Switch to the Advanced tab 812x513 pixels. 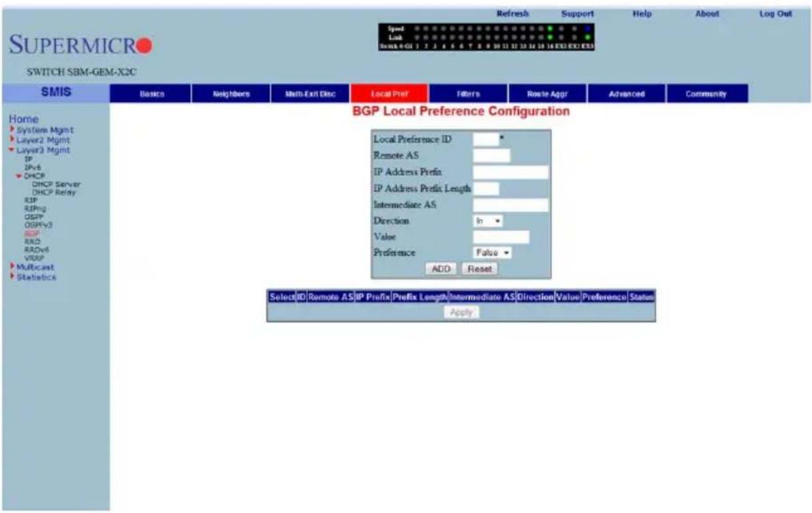pyautogui.click(x=626, y=94)
